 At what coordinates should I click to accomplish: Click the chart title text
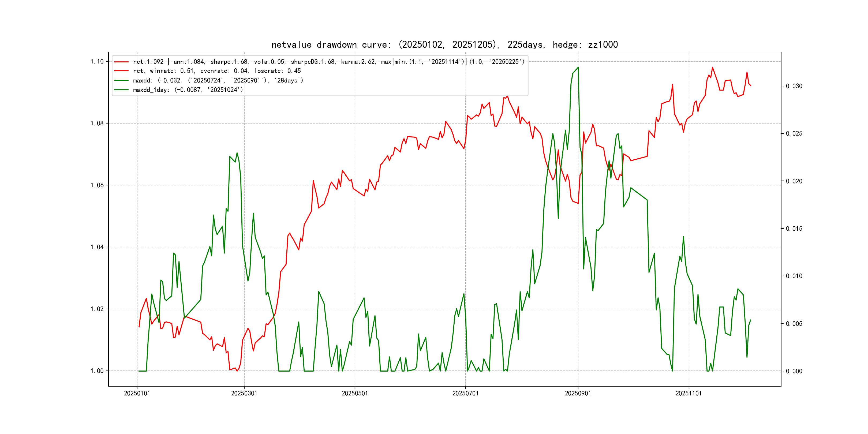point(444,44)
